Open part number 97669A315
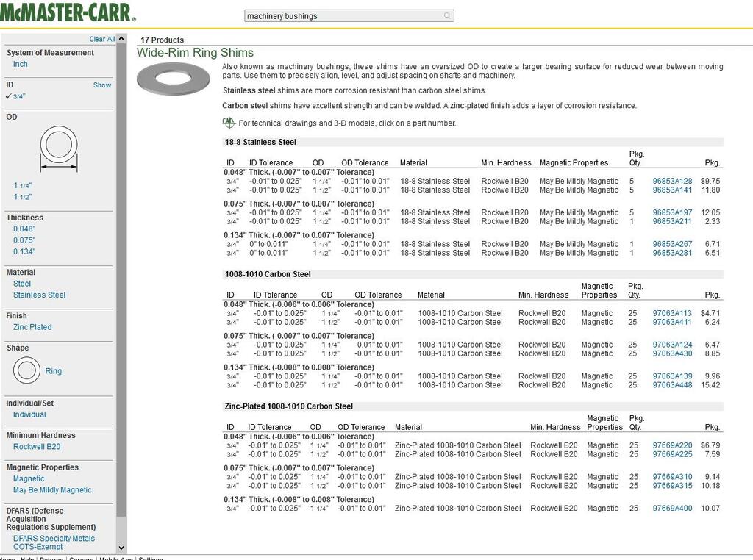Screen dimensions: 753x560 coord(672,486)
